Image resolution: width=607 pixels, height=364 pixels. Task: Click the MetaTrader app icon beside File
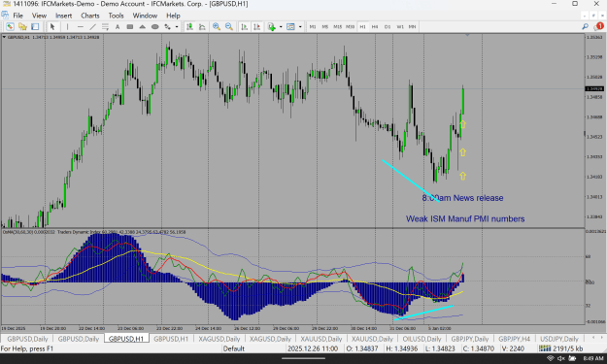[x=5, y=16]
